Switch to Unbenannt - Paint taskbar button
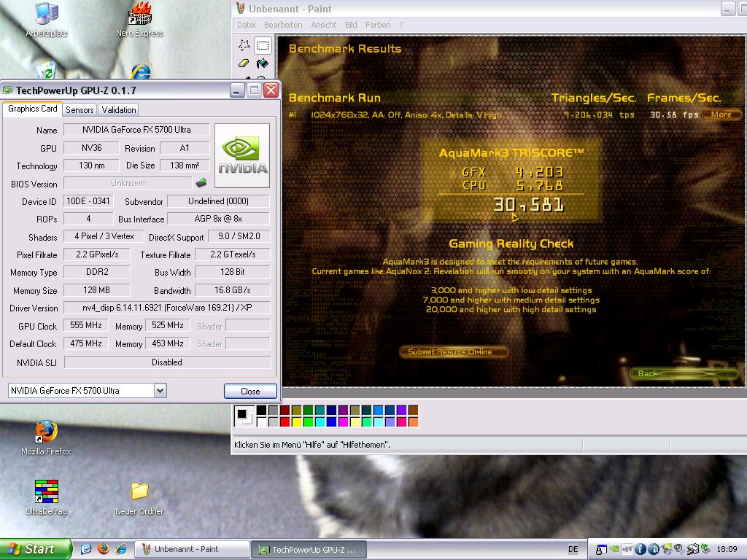 192,549
